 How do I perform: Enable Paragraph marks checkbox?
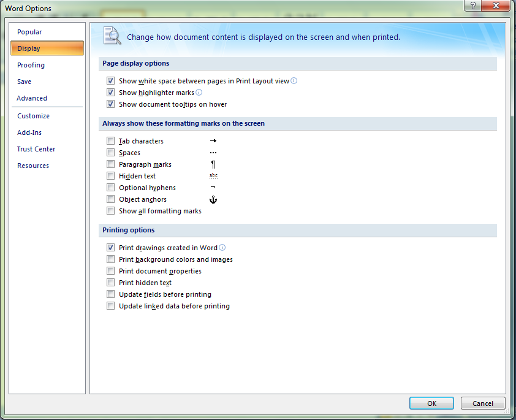click(x=110, y=164)
